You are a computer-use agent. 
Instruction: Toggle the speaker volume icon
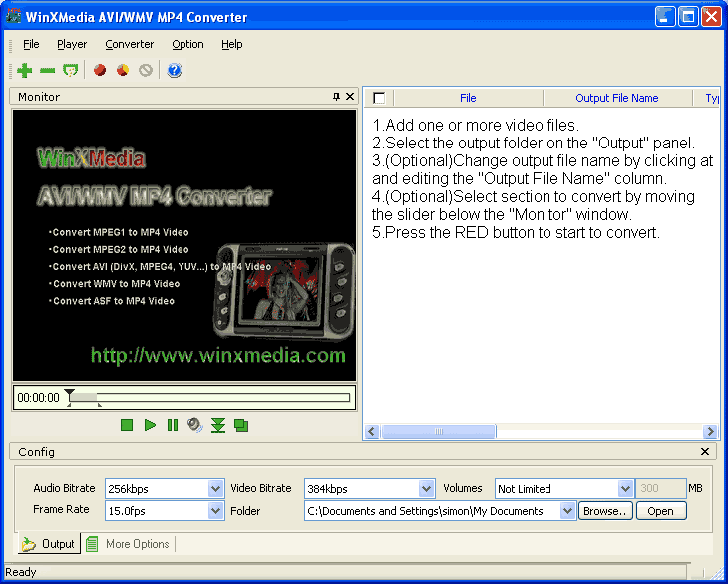195,425
